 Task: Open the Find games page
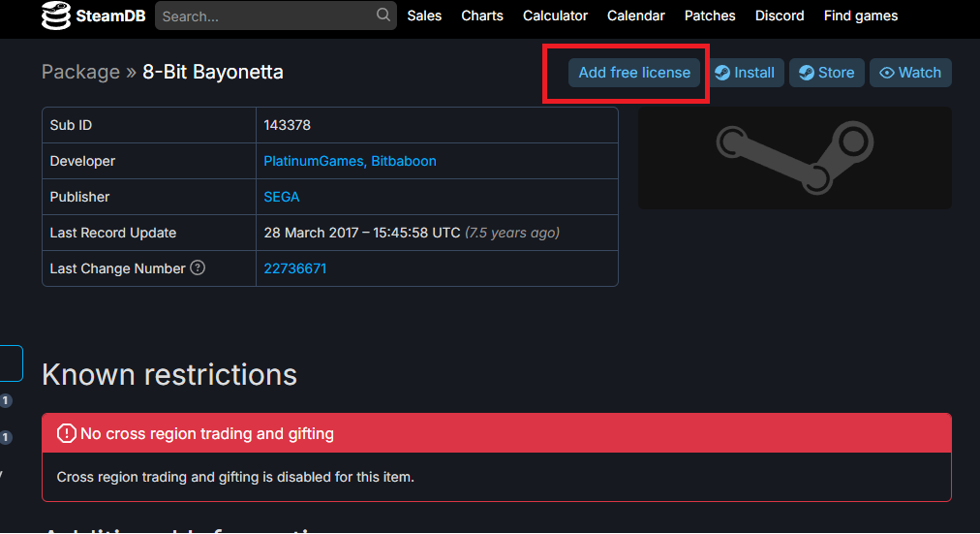click(x=861, y=16)
